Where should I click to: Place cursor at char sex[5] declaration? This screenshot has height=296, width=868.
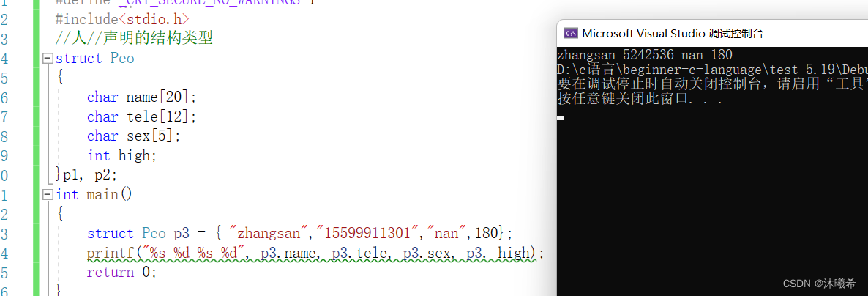pyautogui.click(x=134, y=136)
